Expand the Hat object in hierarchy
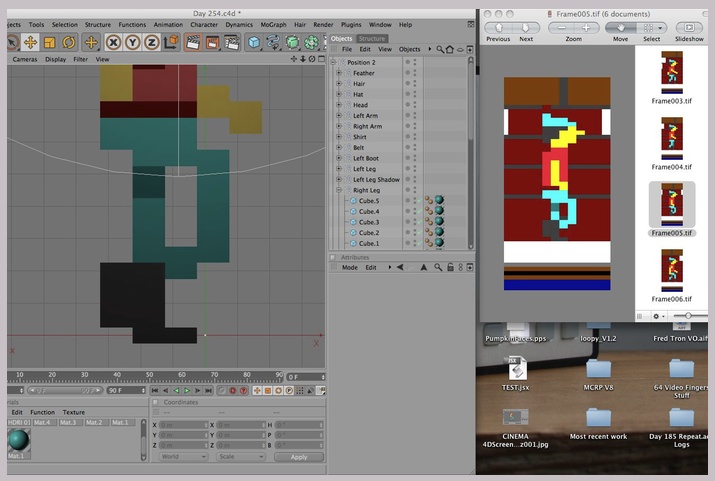 [x=339, y=94]
